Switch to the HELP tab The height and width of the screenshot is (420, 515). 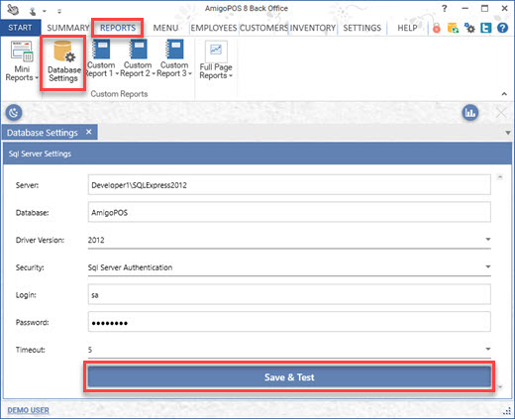[x=407, y=28]
